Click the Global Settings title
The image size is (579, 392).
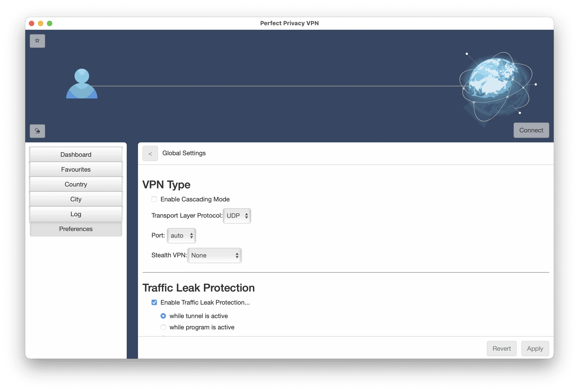(x=184, y=153)
